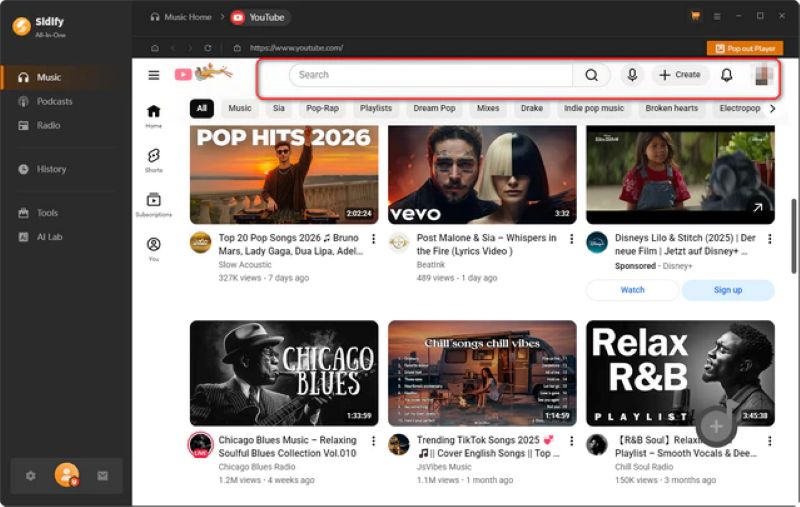Select the Music filter chip

[240, 108]
